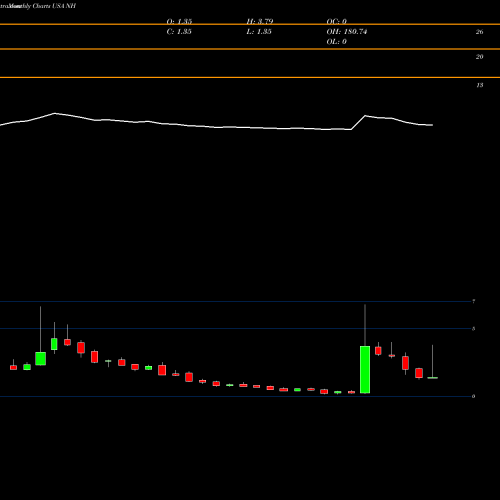
Task: Click the lower axis label '7'
Action: coord(473,301)
